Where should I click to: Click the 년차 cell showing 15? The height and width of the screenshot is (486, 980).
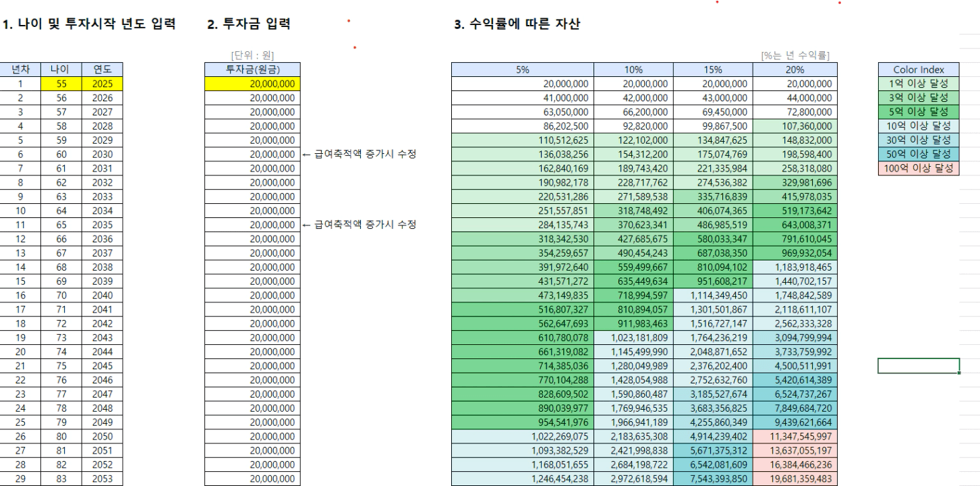pyautogui.click(x=21, y=281)
